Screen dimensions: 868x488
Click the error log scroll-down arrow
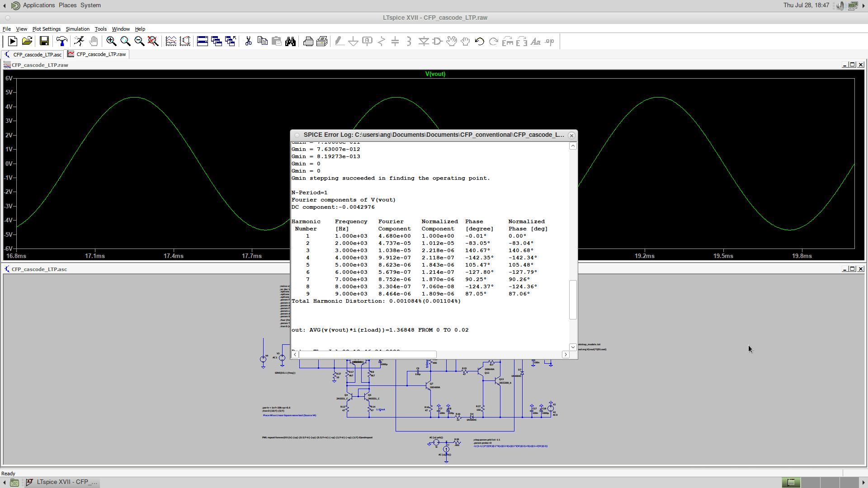tap(573, 347)
